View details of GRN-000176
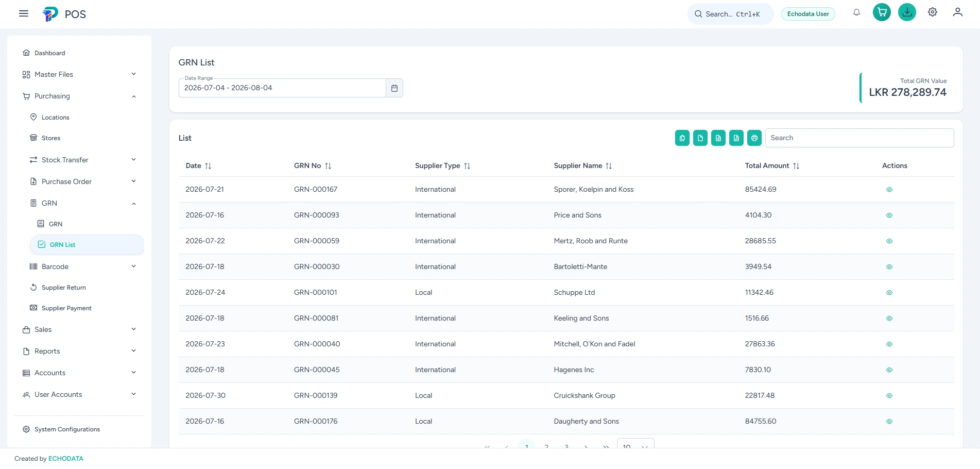980x469 pixels. [x=889, y=422]
